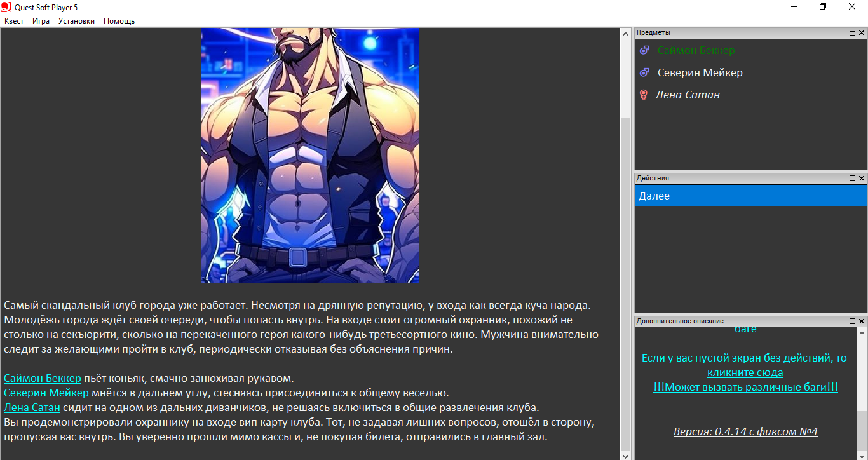Open the Игра menu
This screenshot has width=868, height=460.
(41, 21)
